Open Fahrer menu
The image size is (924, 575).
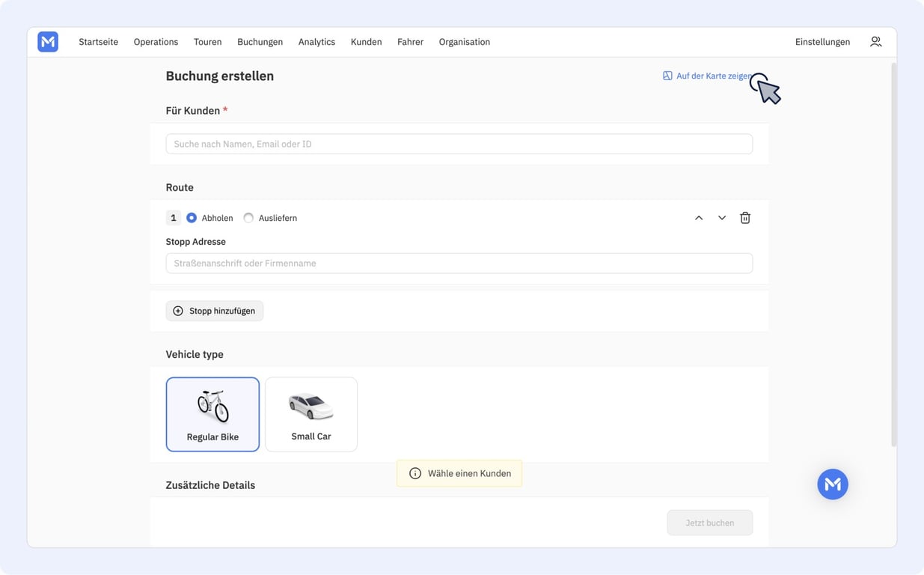click(410, 42)
